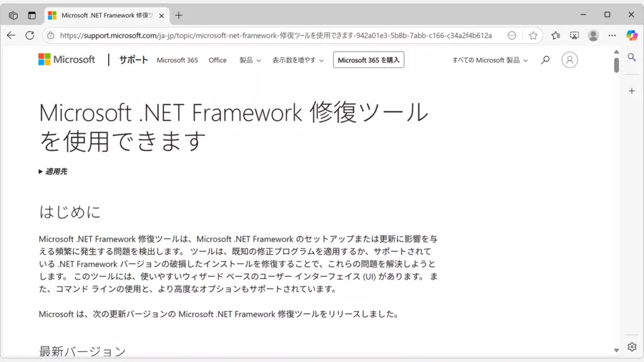Open the screenshot capture icon
This screenshot has height=362, width=644.
(574, 35)
